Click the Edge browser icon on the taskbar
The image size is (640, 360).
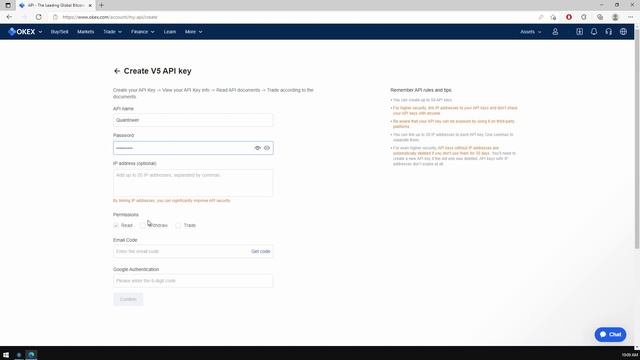click(31, 355)
